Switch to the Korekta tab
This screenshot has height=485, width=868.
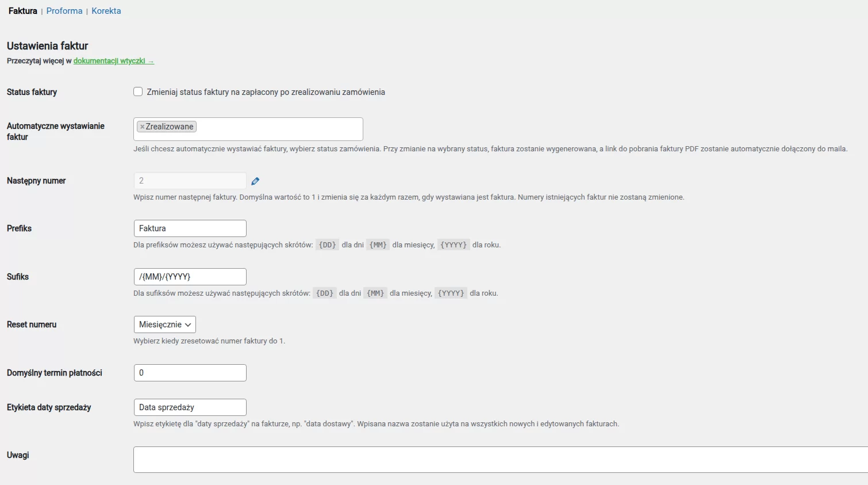tap(106, 11)
